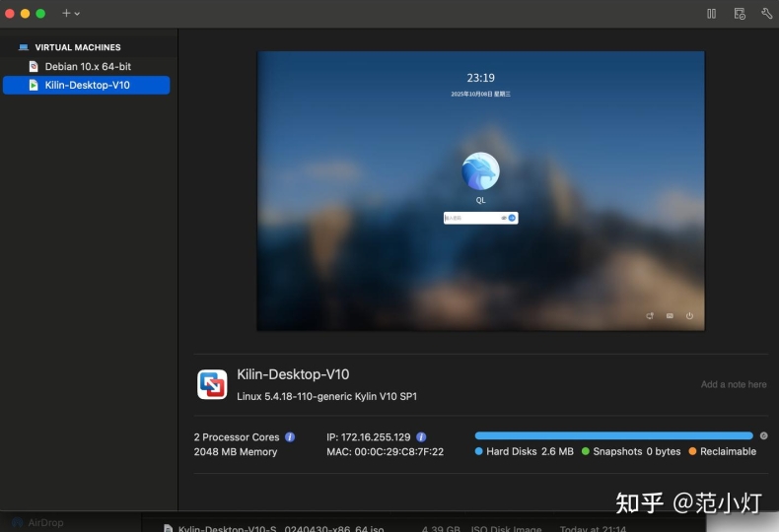This screenshot has width=779, height=532.
Task: Click the IP: 172.16.255.129 text
Action: tap(369, 437)
